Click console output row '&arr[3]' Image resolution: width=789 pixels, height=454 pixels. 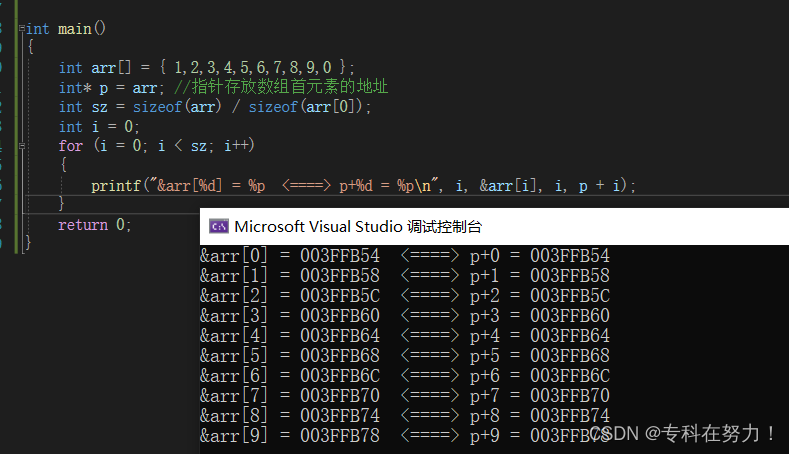coord(405,316)
